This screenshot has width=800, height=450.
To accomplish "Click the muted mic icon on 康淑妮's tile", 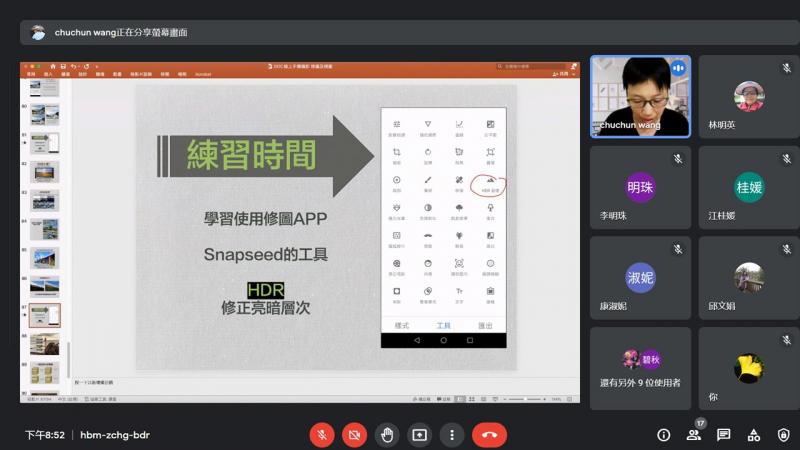I will [x=678, y=249].
